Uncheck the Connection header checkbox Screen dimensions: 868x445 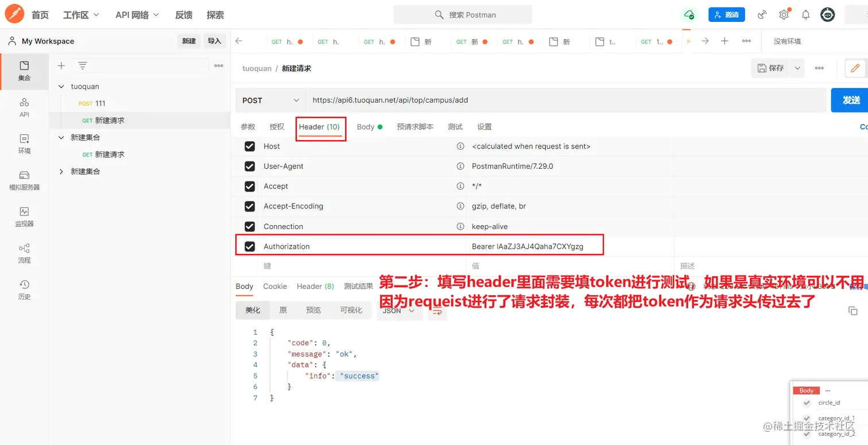point(250,226)
